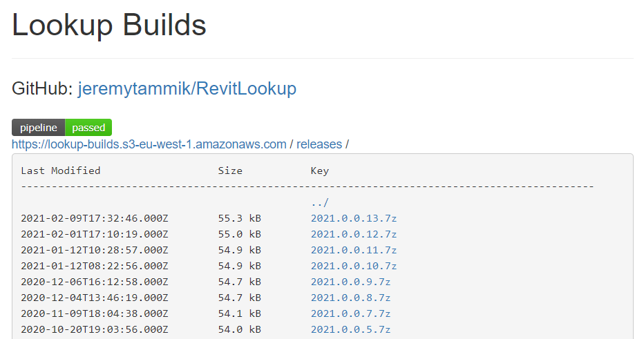644x339 pixels.
Task: Click the Lookup Builds page heading
Action: [x=109, y=26]
